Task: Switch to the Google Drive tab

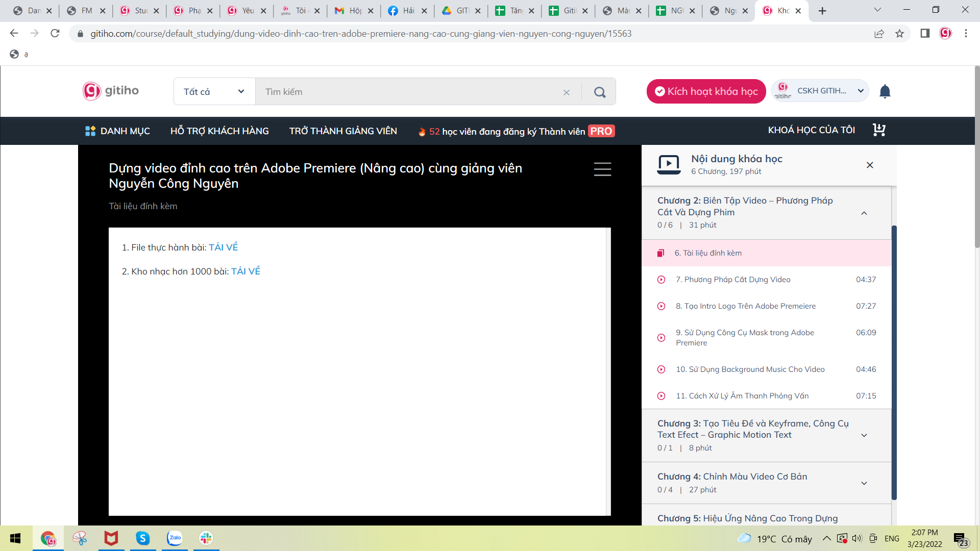Action: (x=461, y=11)
